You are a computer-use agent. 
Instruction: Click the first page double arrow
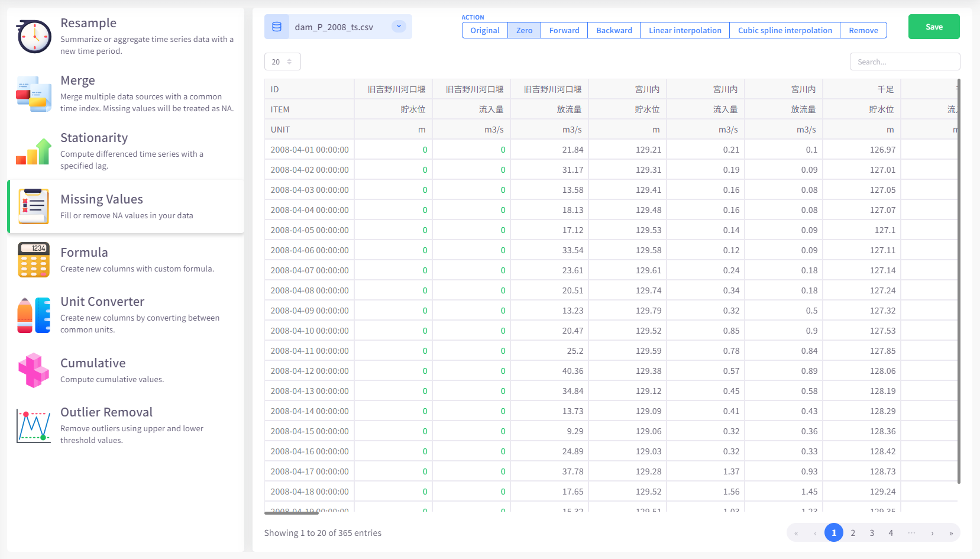click(x=796, y=533)
